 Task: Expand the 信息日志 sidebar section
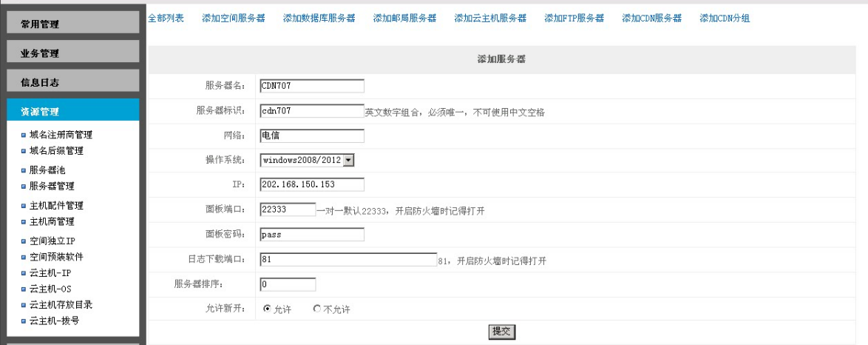(72, 81)
